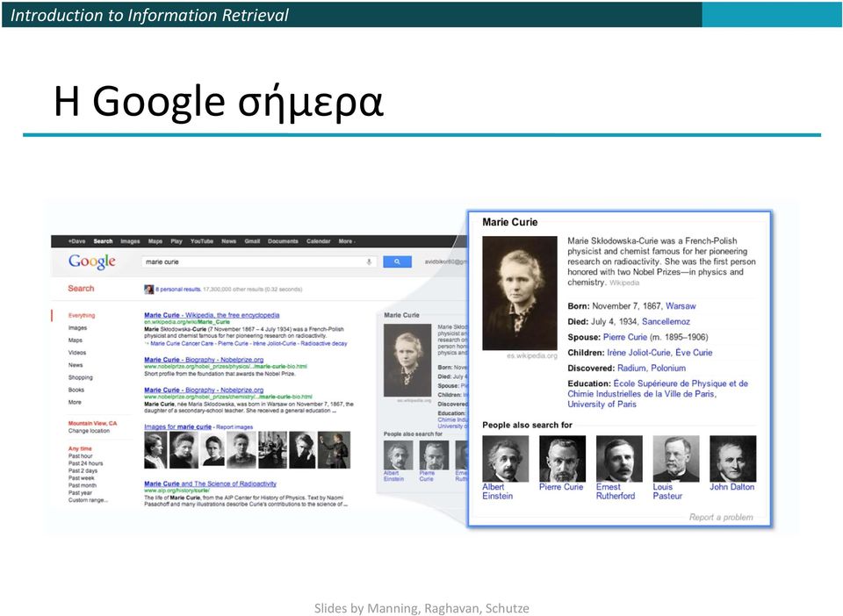Click the John Dalton photo

[732, 459]
